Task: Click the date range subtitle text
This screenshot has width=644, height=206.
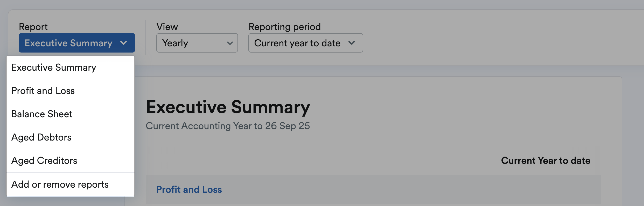Action: tap(228, 126)
